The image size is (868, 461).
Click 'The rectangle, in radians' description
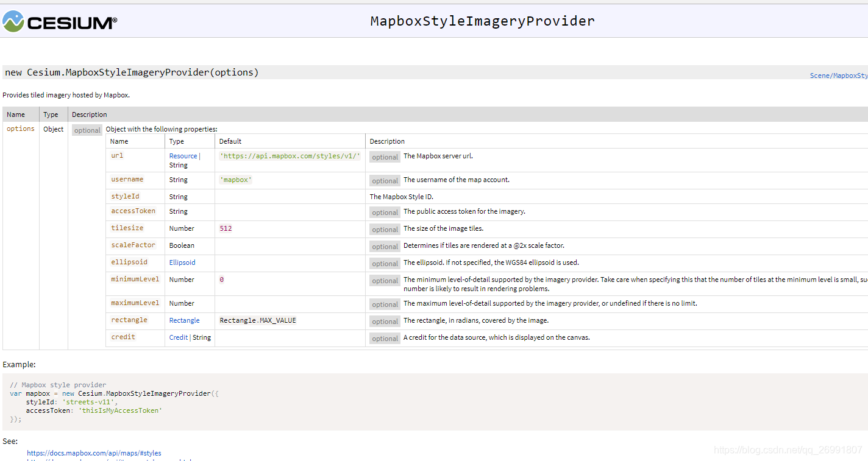[x=476, y=320]
